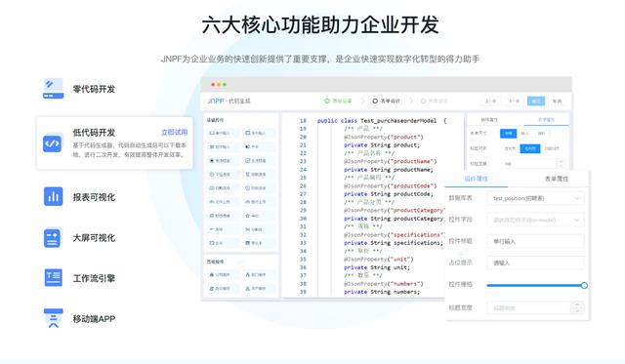Click the 移动端APP feature label
Image resolution: width=625 pixels, height=364 pixels.
pyautogui.click(x=94, y=319)
